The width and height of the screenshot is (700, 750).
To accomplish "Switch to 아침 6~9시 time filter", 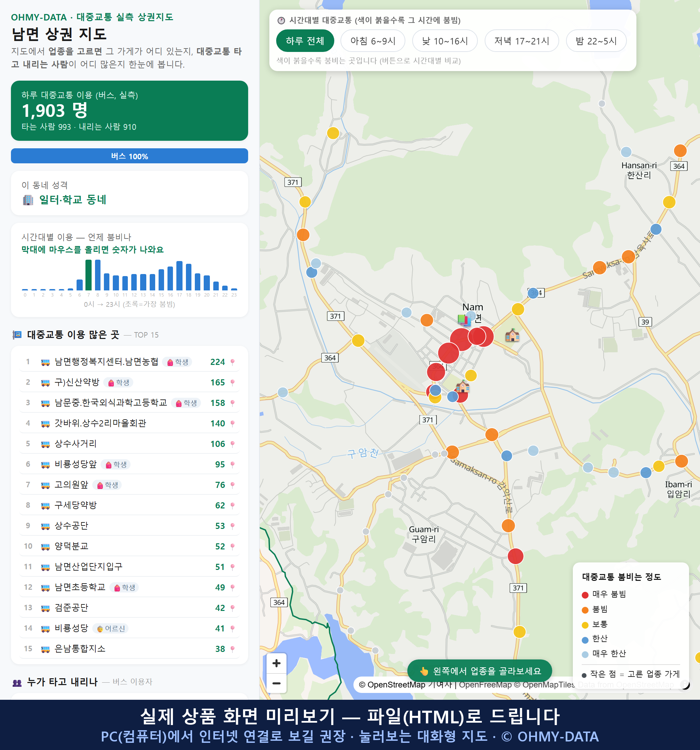I will pyautogui.click(x=373, y=41).
